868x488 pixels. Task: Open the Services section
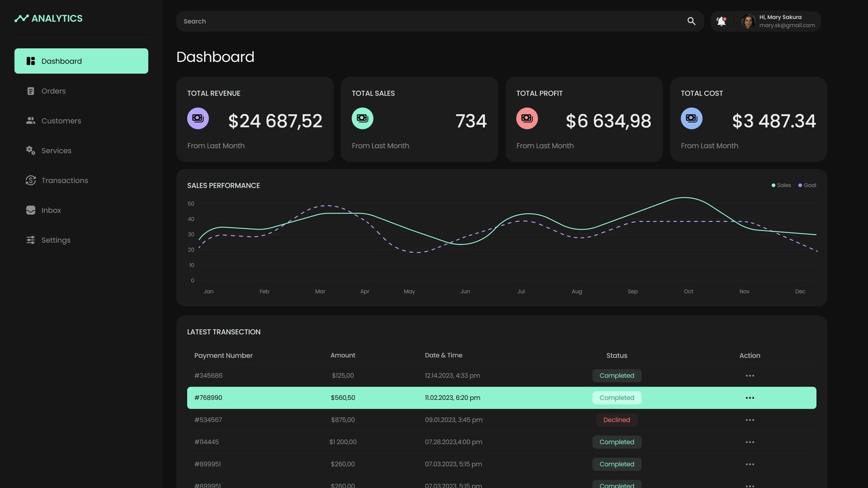pos(56,151)
